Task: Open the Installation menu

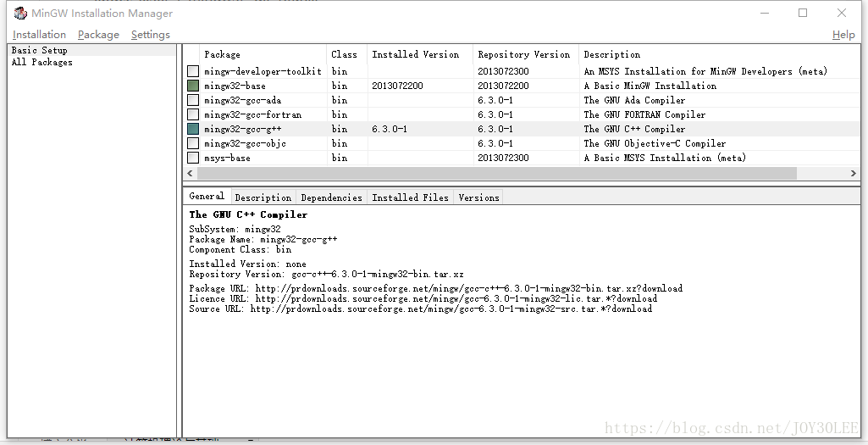Action: point(39,35)
